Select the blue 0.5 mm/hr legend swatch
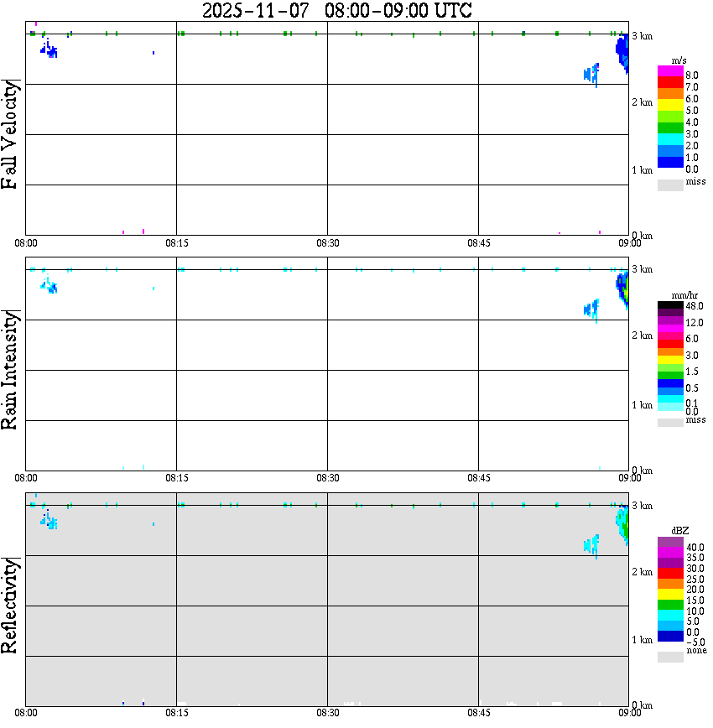Image resolution: width=713 pixels, height=728 pixels. click(670, 383)
